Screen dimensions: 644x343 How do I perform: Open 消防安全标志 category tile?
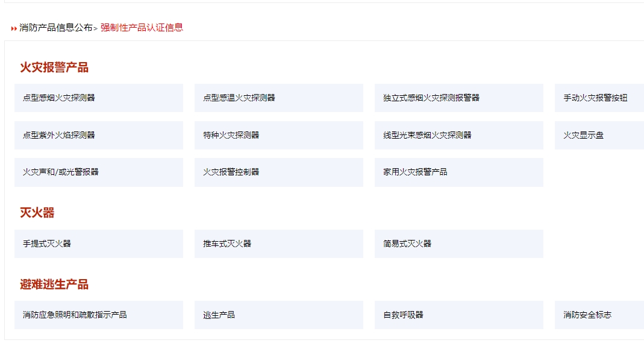point(599,315)
